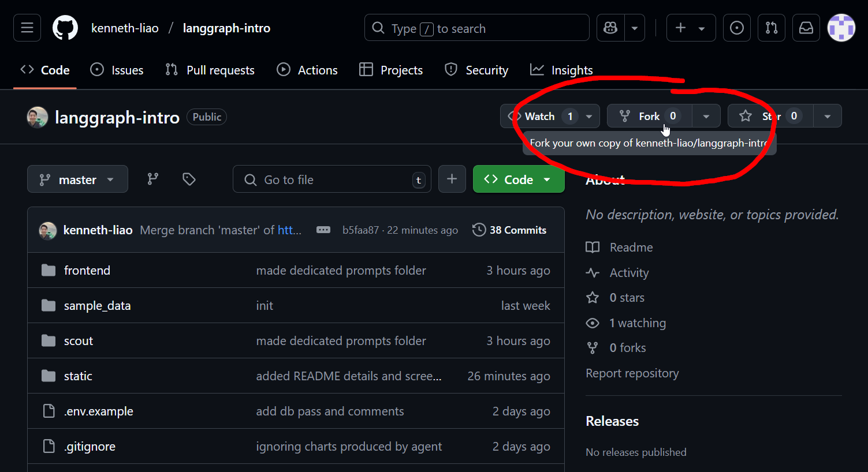
Task: Open pull requests icon in top header
Action: coord(772,28)
